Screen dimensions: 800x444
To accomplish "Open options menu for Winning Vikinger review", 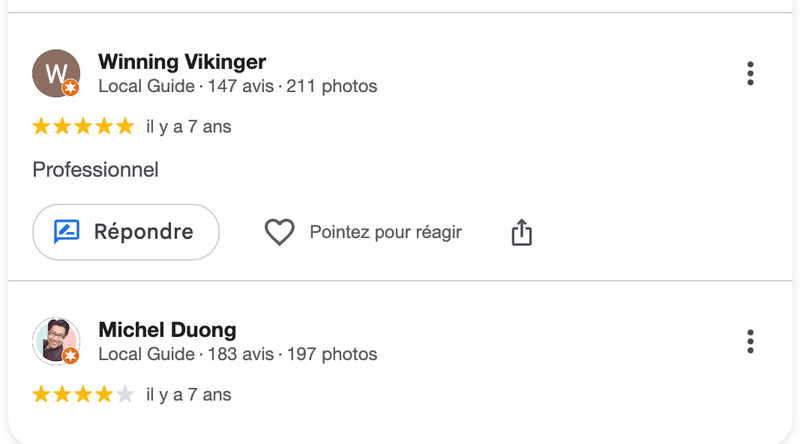I will click(750, 73).
